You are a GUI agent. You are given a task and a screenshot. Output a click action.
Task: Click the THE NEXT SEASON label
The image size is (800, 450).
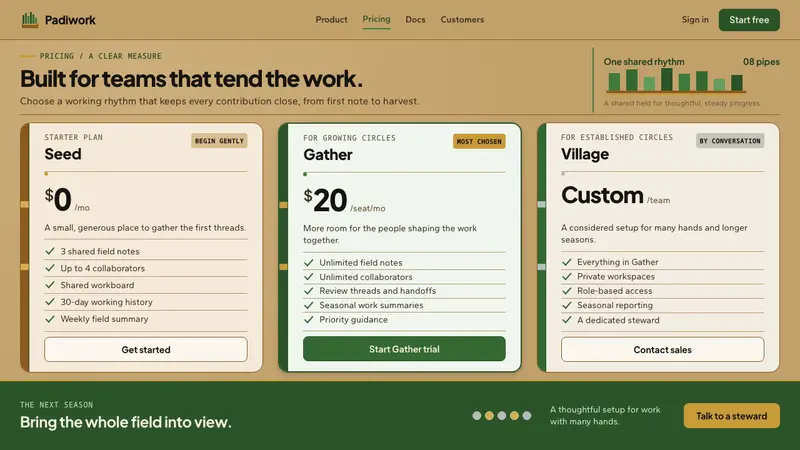click(57, 405)
